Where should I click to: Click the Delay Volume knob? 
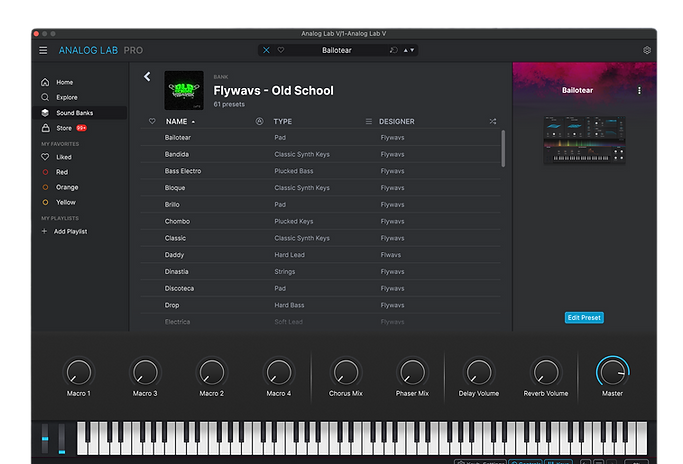click(479, 373)
